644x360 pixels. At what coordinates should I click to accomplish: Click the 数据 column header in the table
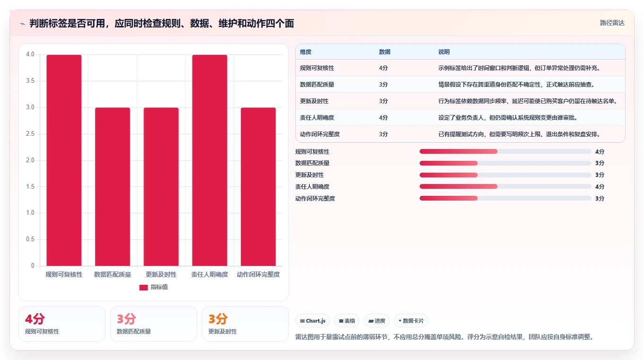pyautogui.click(x=385, y=52)
